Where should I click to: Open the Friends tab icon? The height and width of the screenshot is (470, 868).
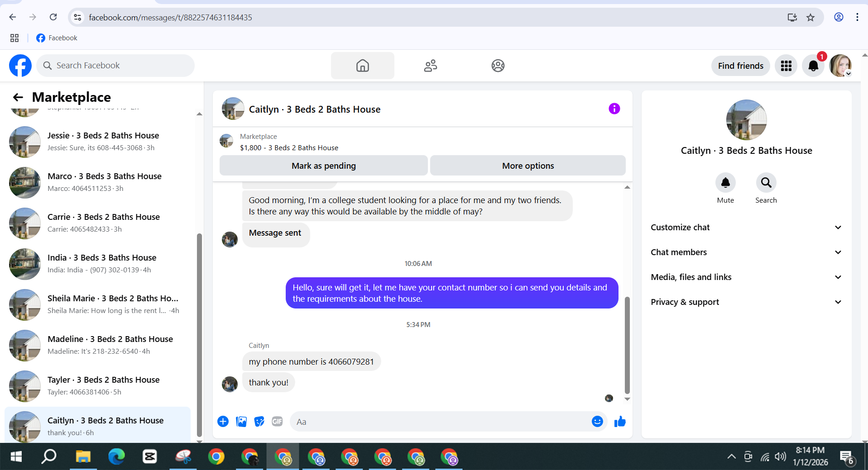point(430,66)
